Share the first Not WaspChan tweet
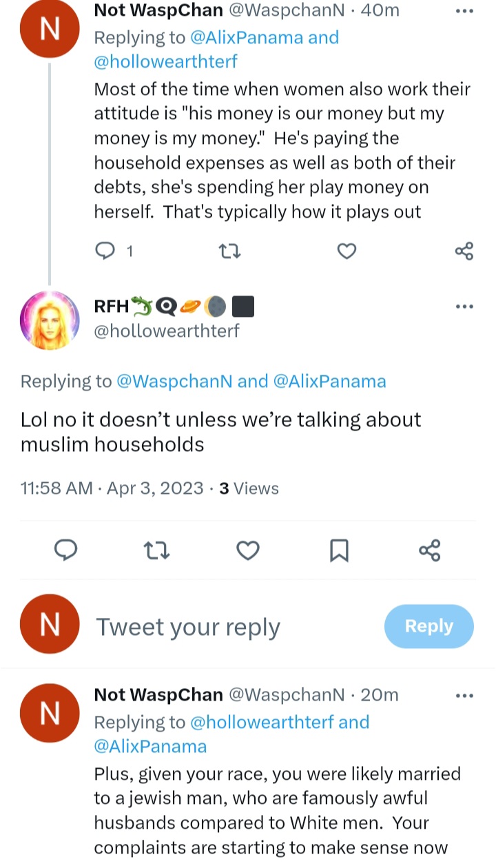496x868 pixels. [x=464, y=251]
